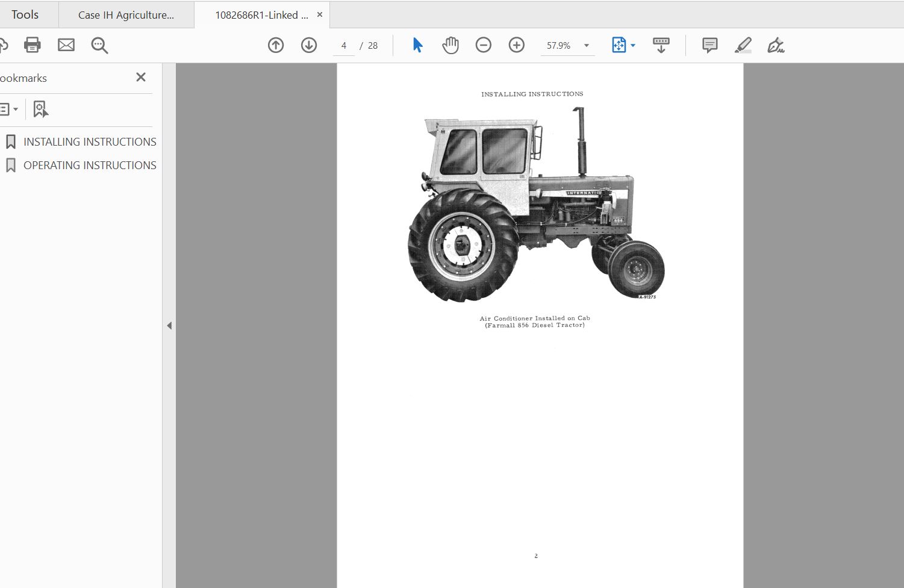Viewport: 904px width, 588px height.
Task: Add a comment sticky note
Action: coord(710,45)
